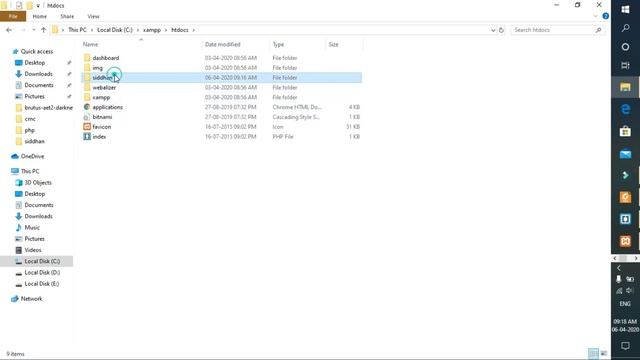Expand chevron after xampp in address bar

[166, 30]
